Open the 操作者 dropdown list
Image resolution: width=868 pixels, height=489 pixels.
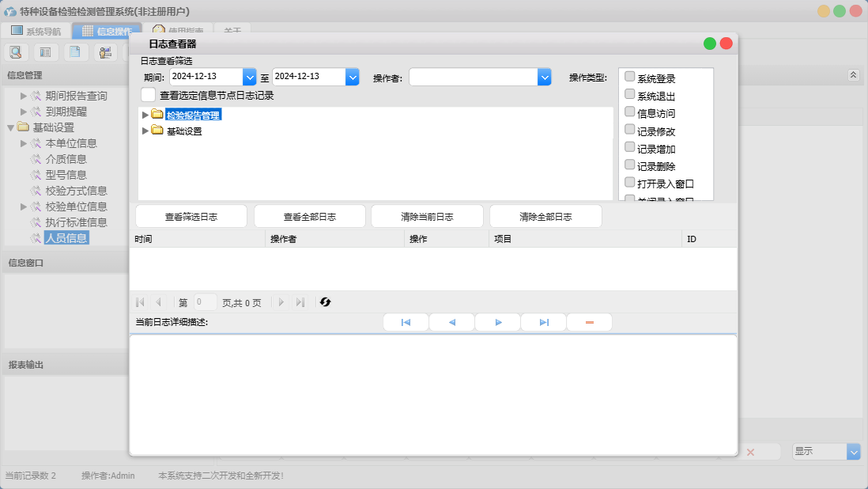point(544,77)
